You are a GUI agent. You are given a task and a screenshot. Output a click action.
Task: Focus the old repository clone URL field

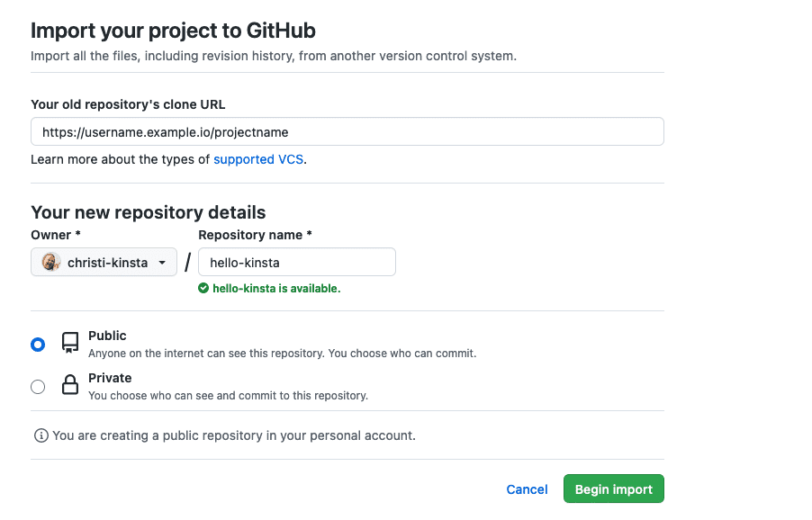tap(347, 130)
